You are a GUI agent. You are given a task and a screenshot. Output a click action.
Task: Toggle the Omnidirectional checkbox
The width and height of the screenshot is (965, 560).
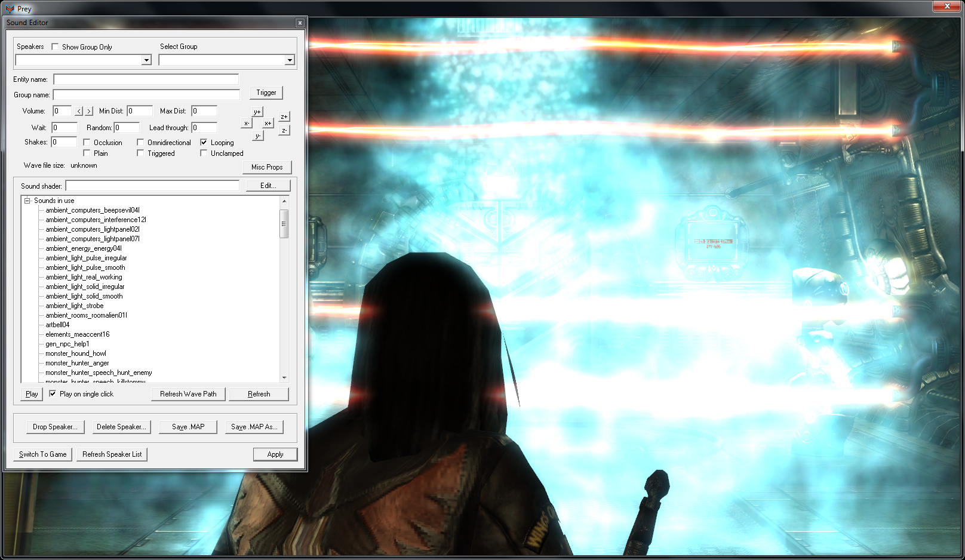pos(140,142)
